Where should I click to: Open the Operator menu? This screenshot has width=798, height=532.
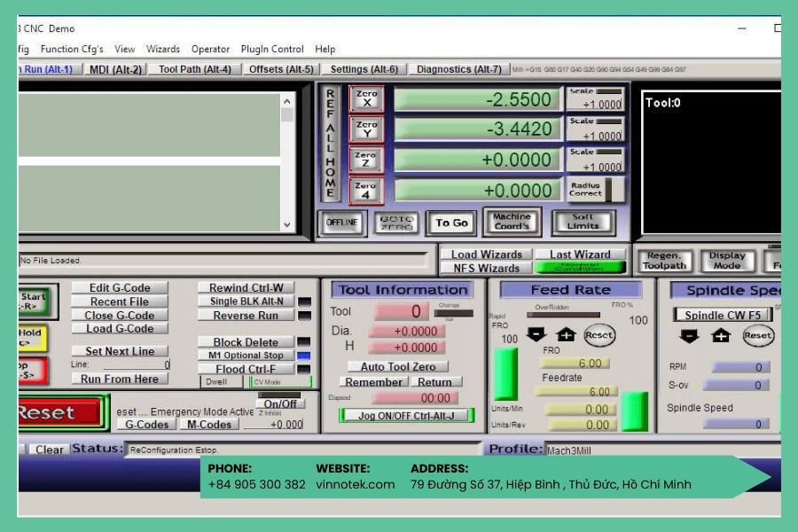[210, 49]
